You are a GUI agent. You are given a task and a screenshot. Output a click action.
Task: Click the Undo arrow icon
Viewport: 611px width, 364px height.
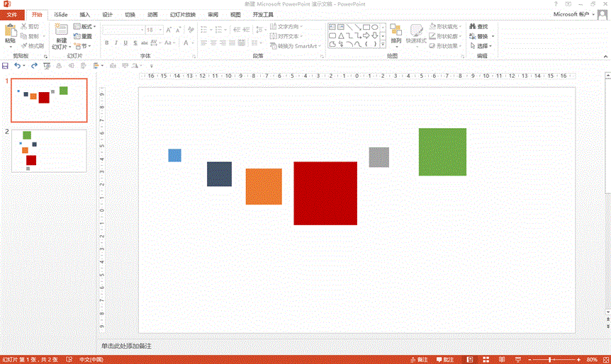pos(18,65)
